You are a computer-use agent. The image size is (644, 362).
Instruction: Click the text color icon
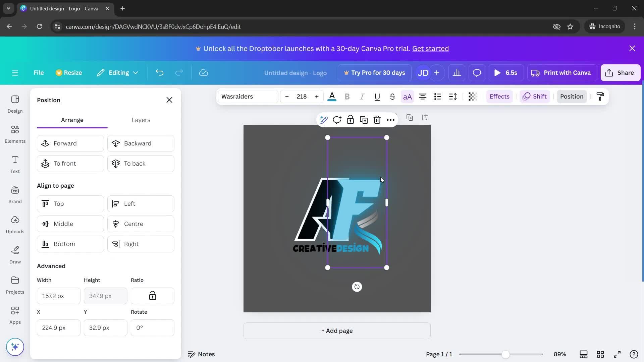point(332,96)
